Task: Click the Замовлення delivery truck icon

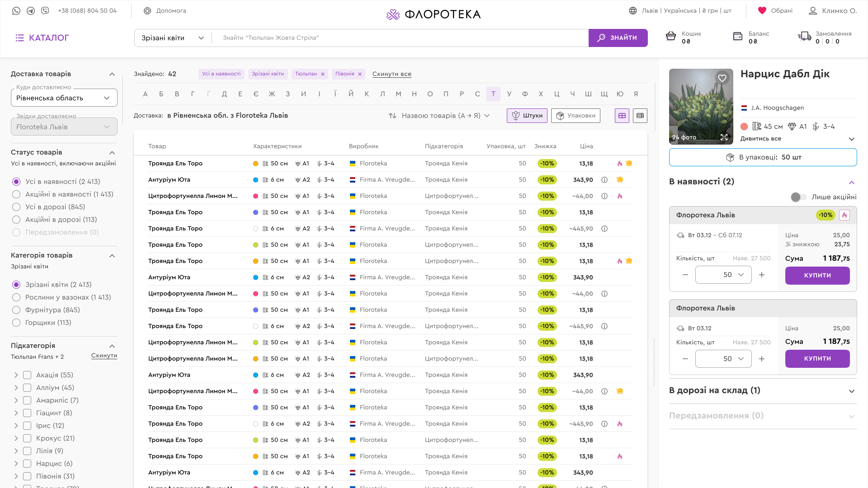Action: 805,37
